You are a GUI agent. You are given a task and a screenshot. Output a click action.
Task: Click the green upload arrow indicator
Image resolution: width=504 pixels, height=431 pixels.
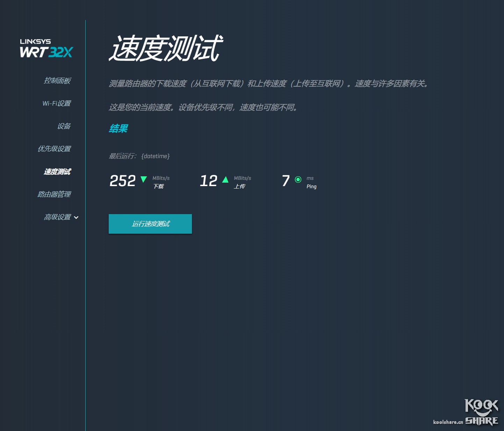(x=225, y=179)
